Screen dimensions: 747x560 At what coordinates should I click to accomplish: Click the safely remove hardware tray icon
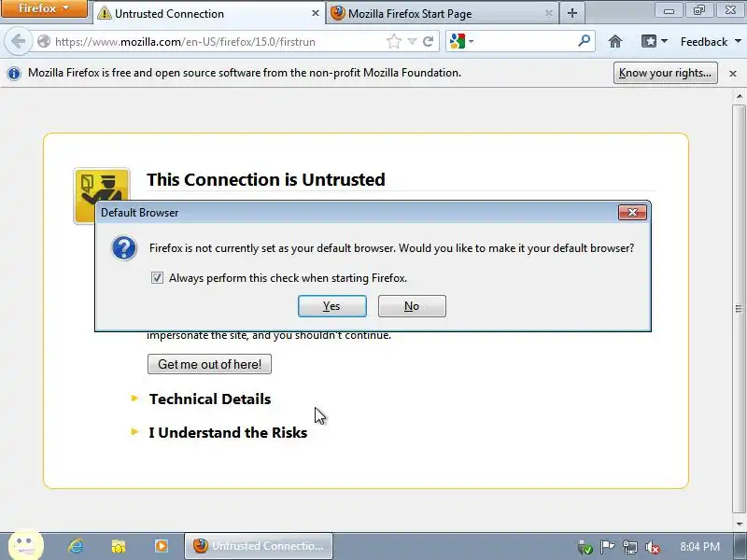point(585,548)
